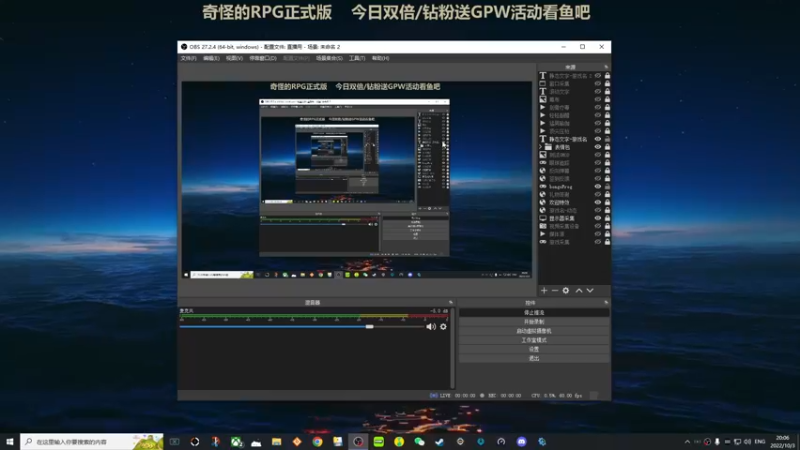Open the mixer channel gear settings
Viewport: 800px width, 450px height.
coord(443,327)
